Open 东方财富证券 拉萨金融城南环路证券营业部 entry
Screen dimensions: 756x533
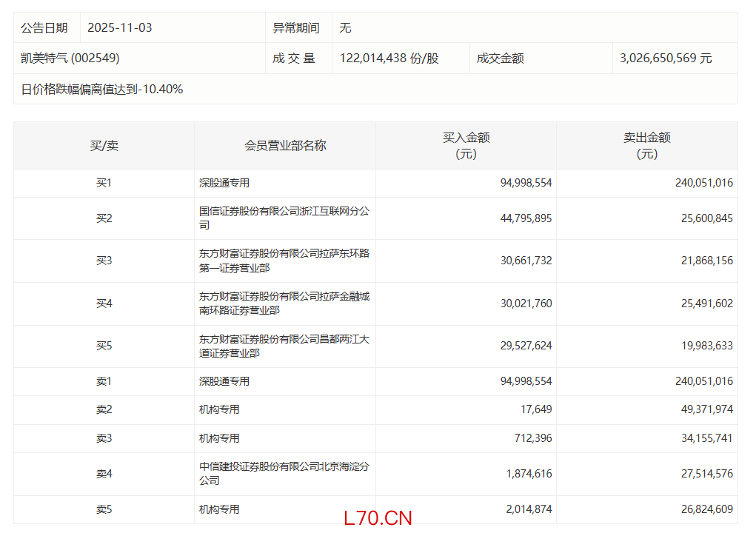pyautogui.click(x=284, y=304)
